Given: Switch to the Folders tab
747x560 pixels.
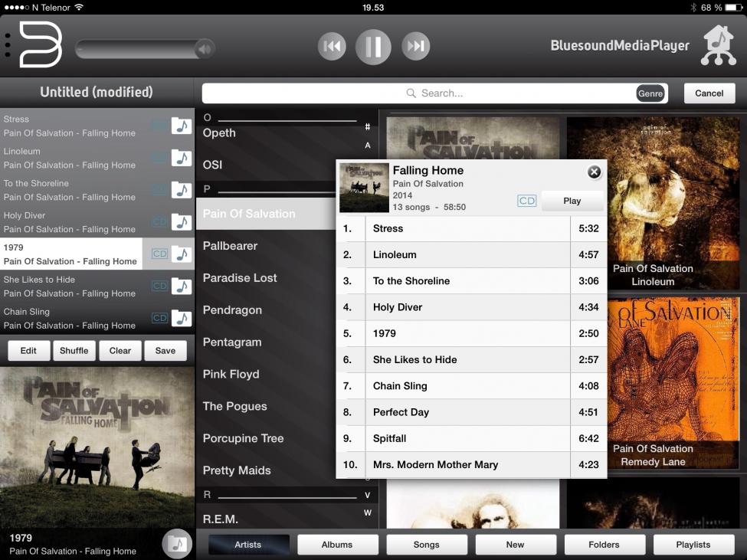Looking at the screenshot, I should pyautogui.click(x=604, y=544).
